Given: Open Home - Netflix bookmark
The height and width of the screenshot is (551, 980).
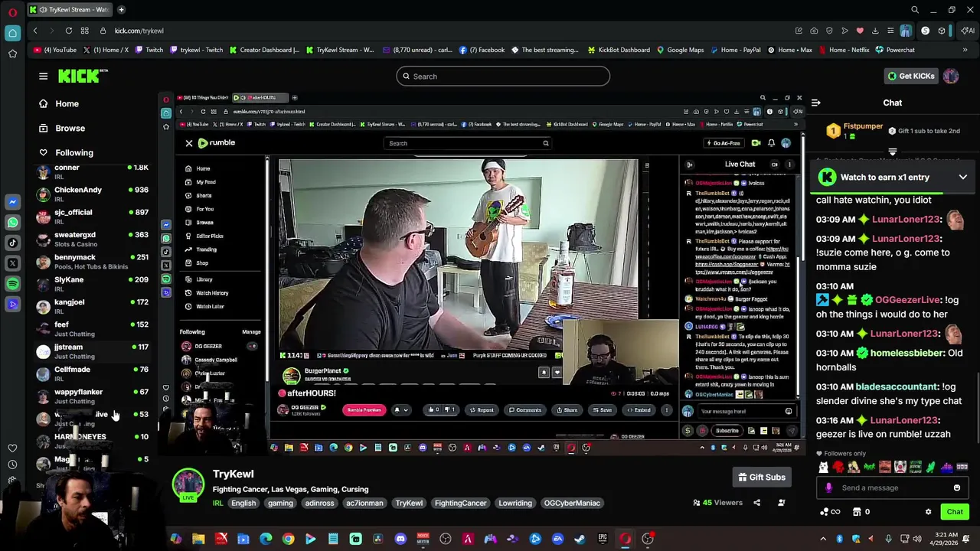Looking at the screenshot, I should coord(844,50).
